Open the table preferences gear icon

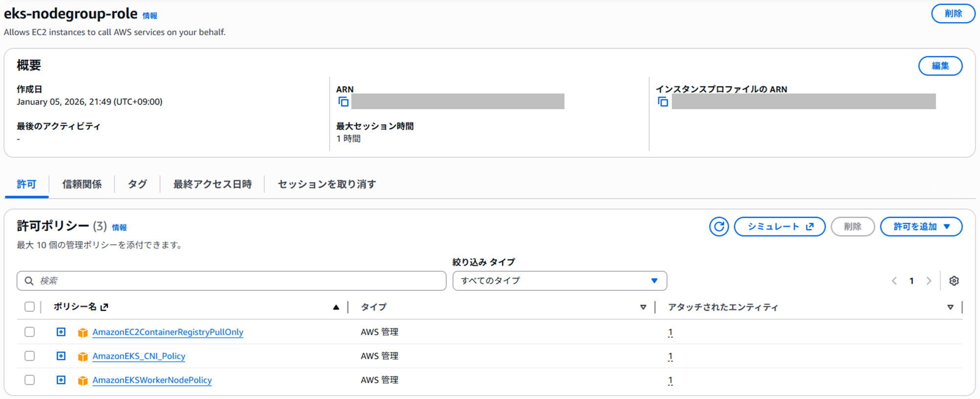(x=954, y=281)
